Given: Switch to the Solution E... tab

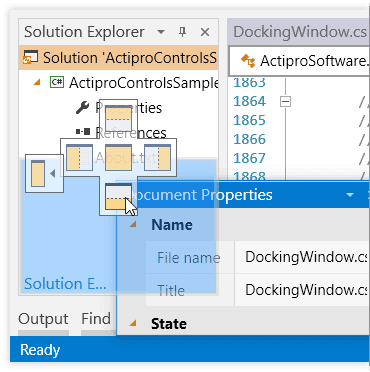Looking at the screenshot, I should click(x=65, y=284).
